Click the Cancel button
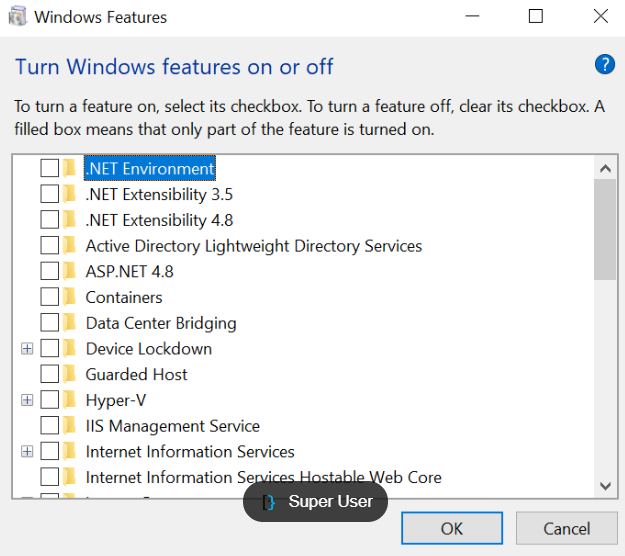The height and width of the screenshot is (556, 625). [x=566, y=528]
